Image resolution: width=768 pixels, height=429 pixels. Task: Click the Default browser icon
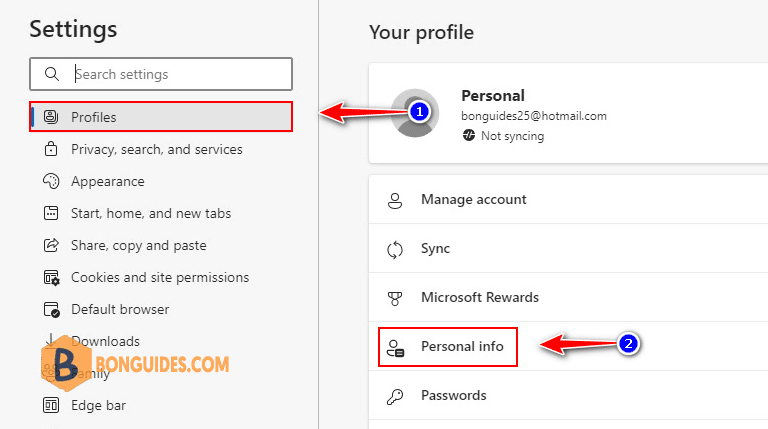[x=51, y=309]
